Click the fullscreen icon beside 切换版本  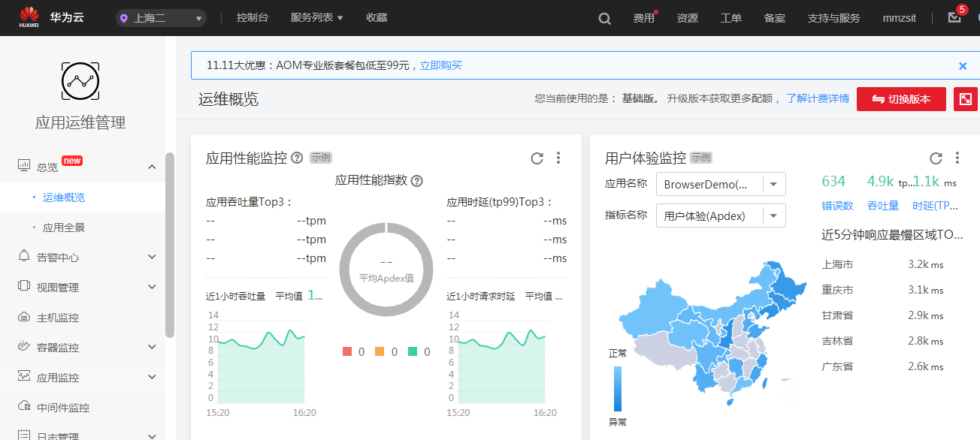click(966, 98)
